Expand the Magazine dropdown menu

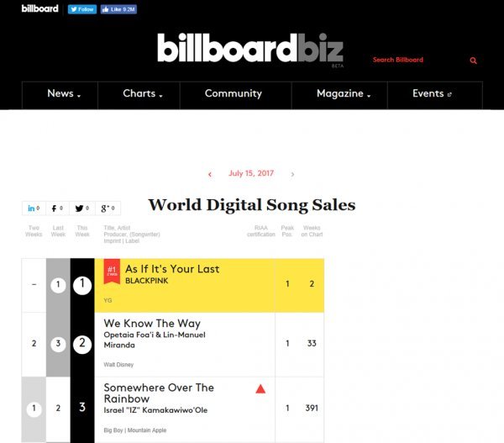pyautogui.click(x=344, y=94)
